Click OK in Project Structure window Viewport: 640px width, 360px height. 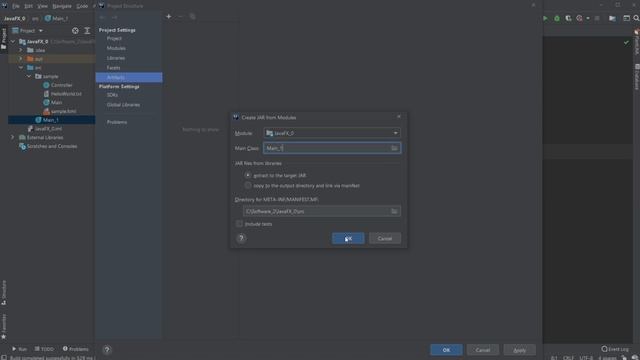446,350
